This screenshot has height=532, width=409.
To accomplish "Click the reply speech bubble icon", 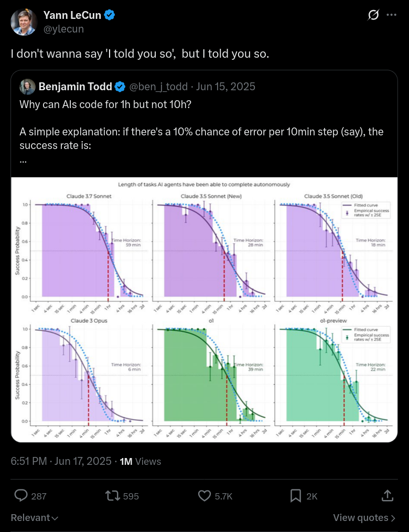I will point(21,496).
